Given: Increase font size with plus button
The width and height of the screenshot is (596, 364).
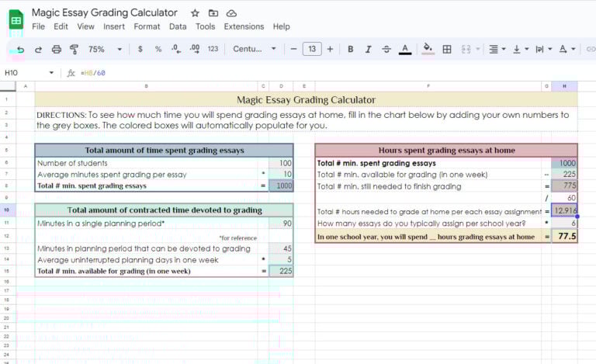Looking at the screenshot, I should click(330, 49).
